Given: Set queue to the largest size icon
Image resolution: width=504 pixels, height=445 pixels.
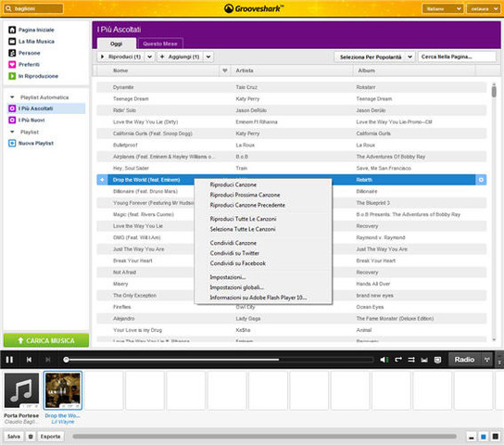Looking at the screenshot, I should click(x=496, y=437).
